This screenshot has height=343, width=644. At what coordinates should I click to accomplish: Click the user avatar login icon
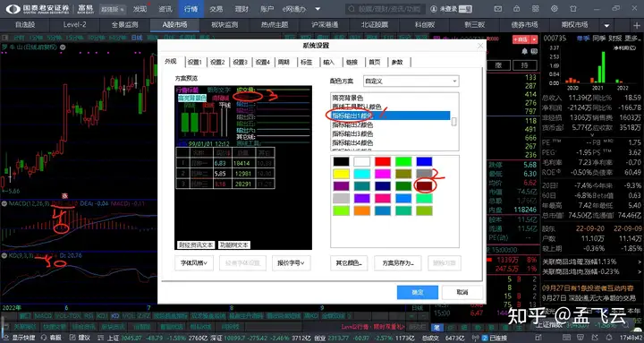click(434, 9)
